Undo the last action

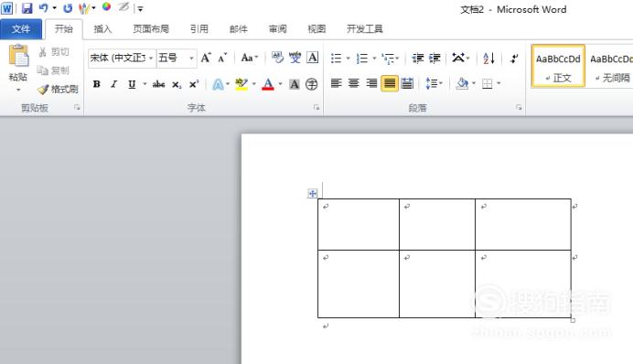point(43,7)
